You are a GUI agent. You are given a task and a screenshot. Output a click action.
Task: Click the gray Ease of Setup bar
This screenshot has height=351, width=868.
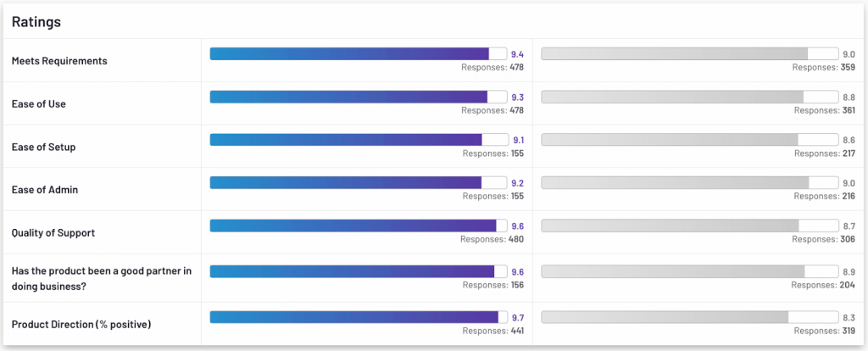(x=670, y=139)
